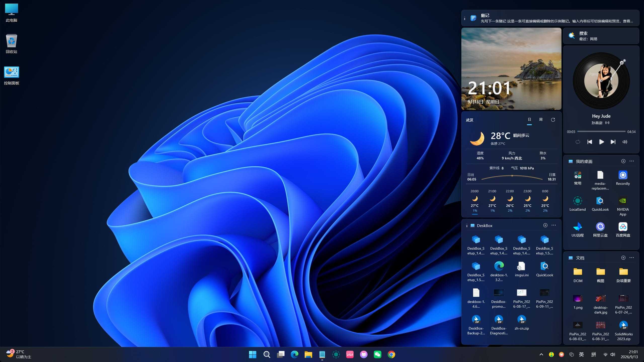Toggle repeat mode in music player
Image resolution: width=644 pixels, height=362 pixels.
tap(578, 142)
